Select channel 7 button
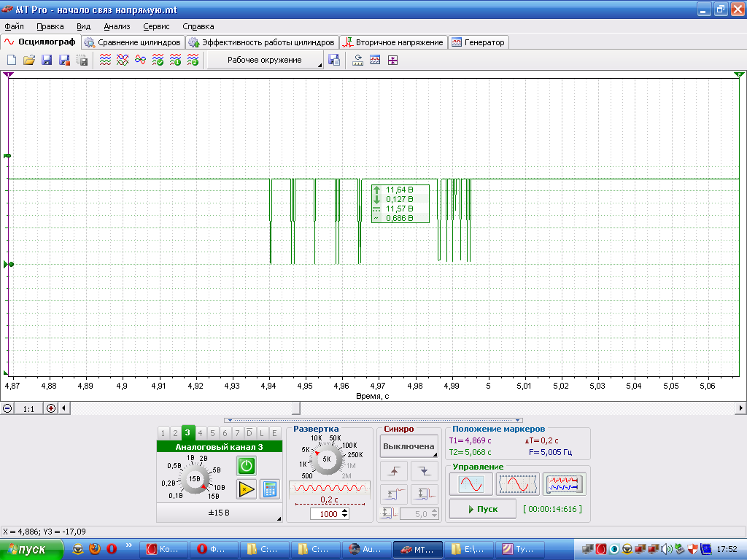The image size is (747, 560). click(x=237, y=433)
